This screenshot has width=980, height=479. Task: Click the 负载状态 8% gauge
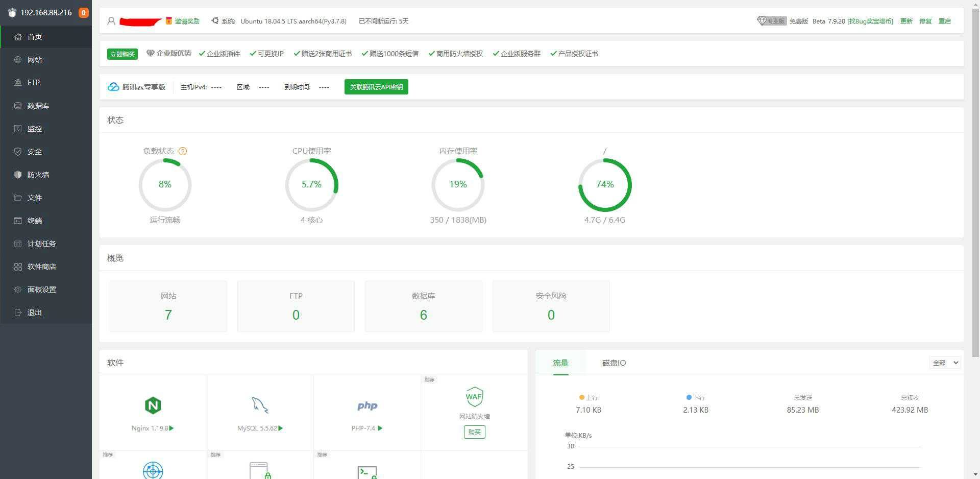coord(165,184)
